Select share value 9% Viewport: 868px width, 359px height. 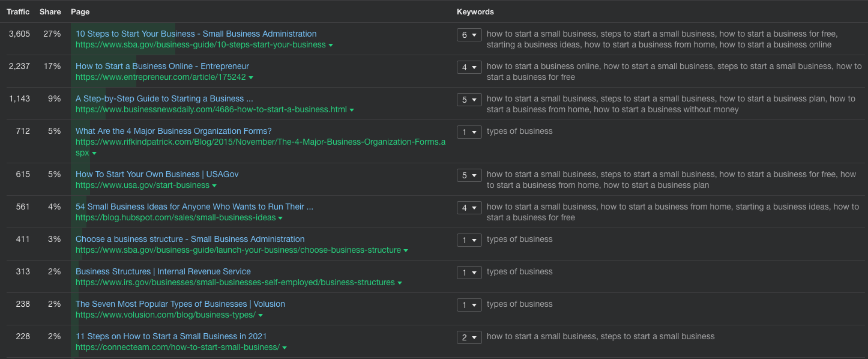pyautogui.click(x=55, y=98)
